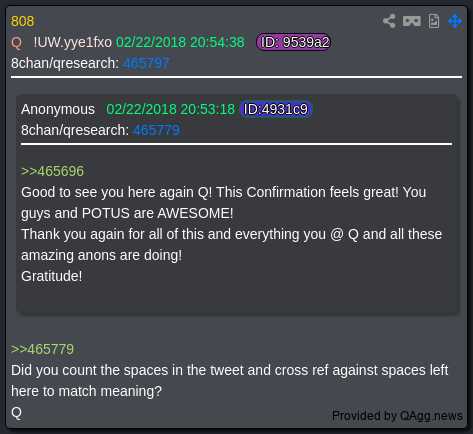The image size is (473, 434).
Task: Open quoted post link 465779
Action: (157, 130)
